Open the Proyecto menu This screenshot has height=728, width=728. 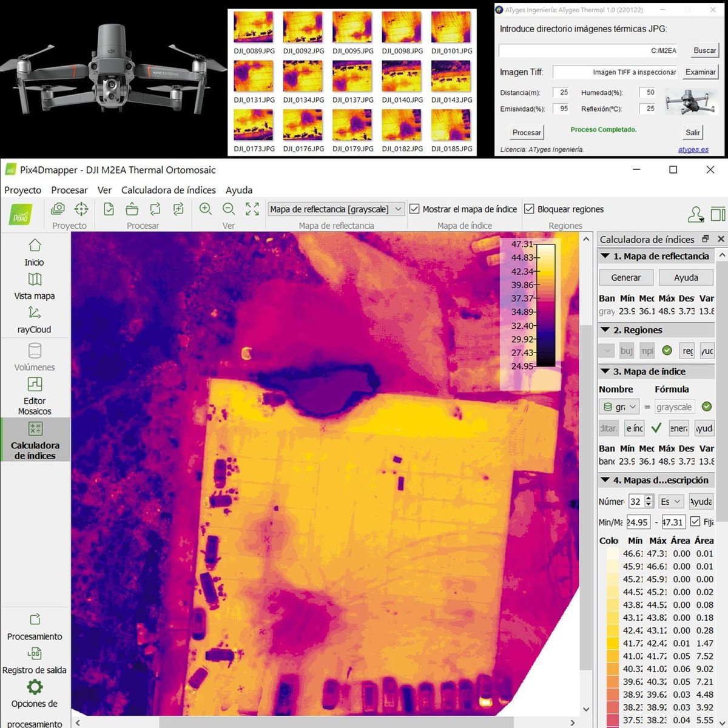click(x=23, y=190)
